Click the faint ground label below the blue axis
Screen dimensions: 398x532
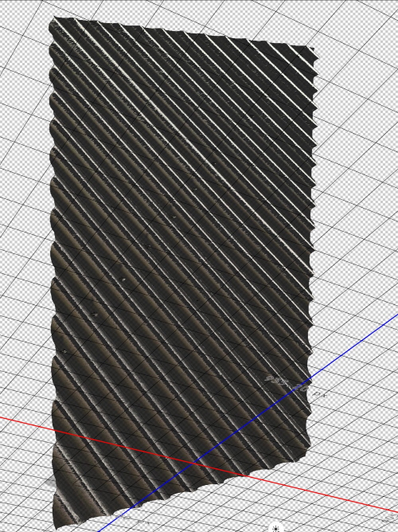(135, 518)
